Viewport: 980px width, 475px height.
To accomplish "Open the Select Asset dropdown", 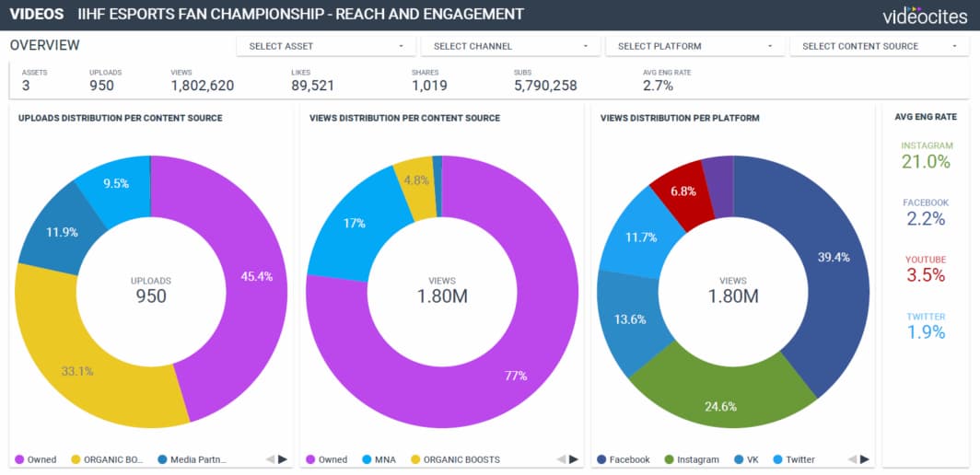I will point(326,46).
